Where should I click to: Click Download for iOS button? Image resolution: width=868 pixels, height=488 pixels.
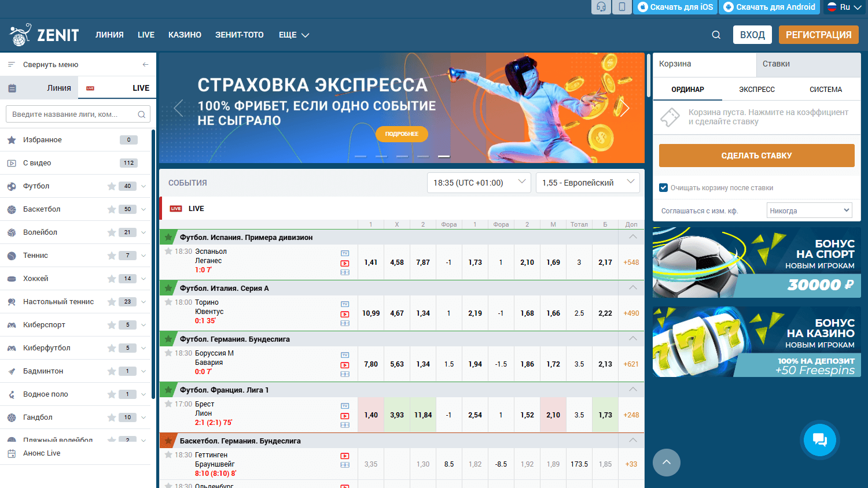[x=675, y=7]
